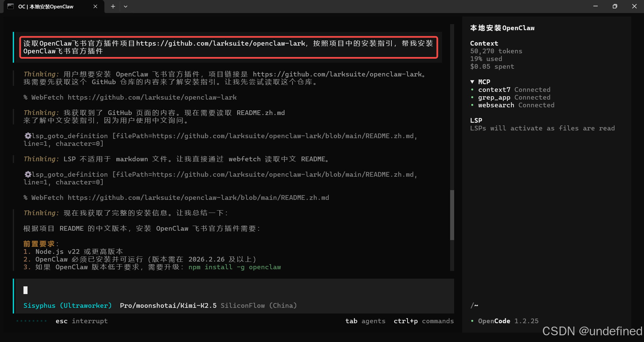Click the 前置要求 heading
Viewport: 644px width, 342px height.
tap(39, 244)
